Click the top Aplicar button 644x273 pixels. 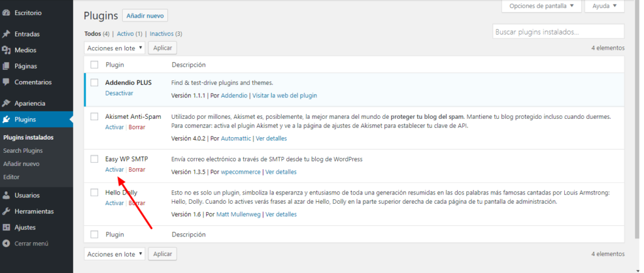tap(163, 48)
